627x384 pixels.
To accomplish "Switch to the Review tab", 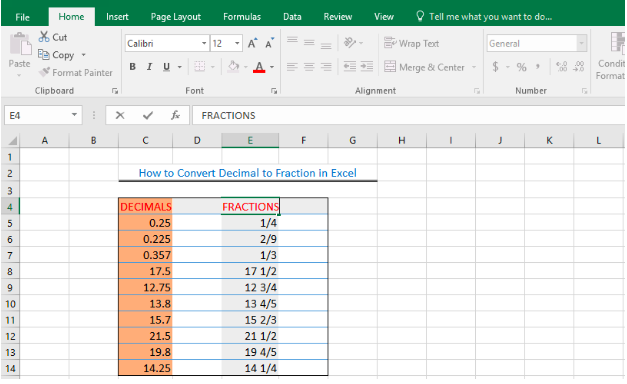I will point(338,17).
